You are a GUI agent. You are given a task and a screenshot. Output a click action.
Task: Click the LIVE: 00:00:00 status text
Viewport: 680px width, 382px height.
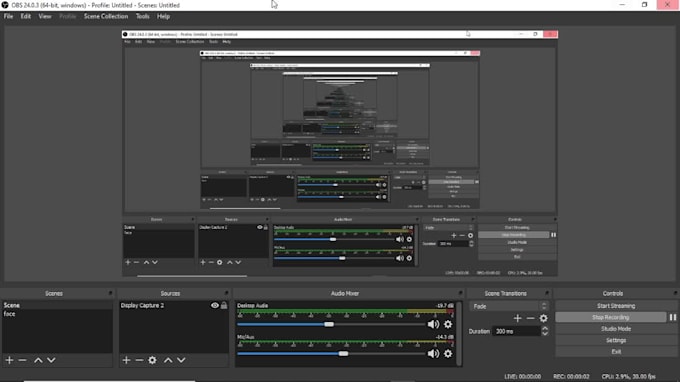pyautogui.click(x=522, y=376)
